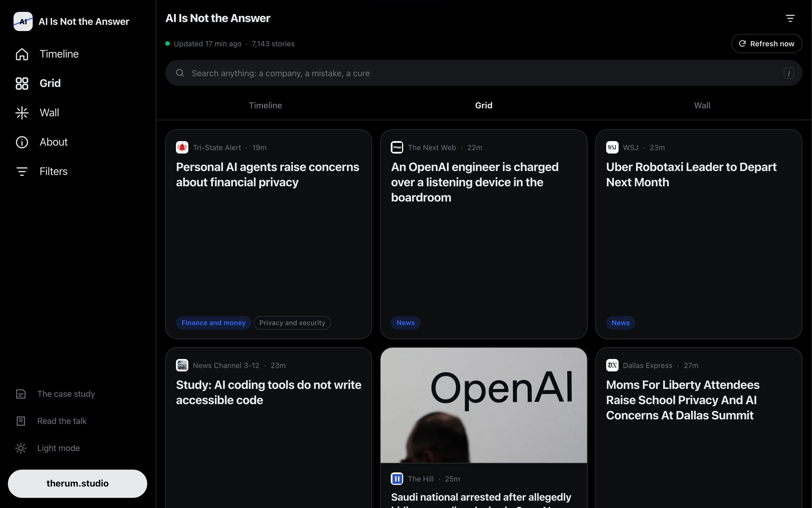The height and width of the screenshot is (508, 812).
Task: Click the Dallas Express source icon
Action: click(612, 365)
